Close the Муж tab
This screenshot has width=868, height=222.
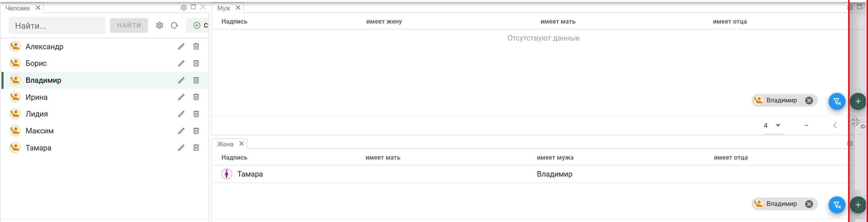[x=238, y=7]
